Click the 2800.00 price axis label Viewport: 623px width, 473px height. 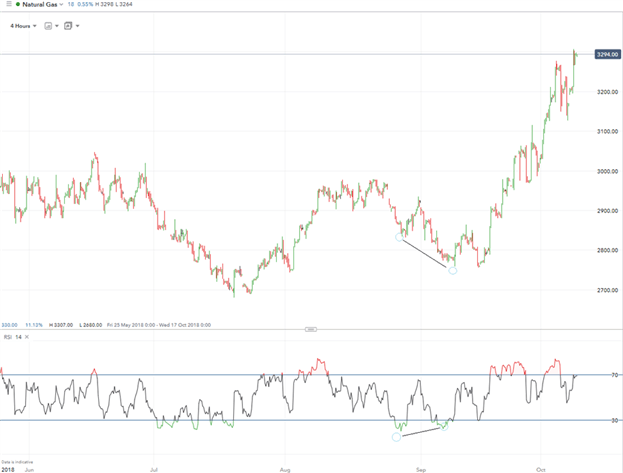coord(608,250)
